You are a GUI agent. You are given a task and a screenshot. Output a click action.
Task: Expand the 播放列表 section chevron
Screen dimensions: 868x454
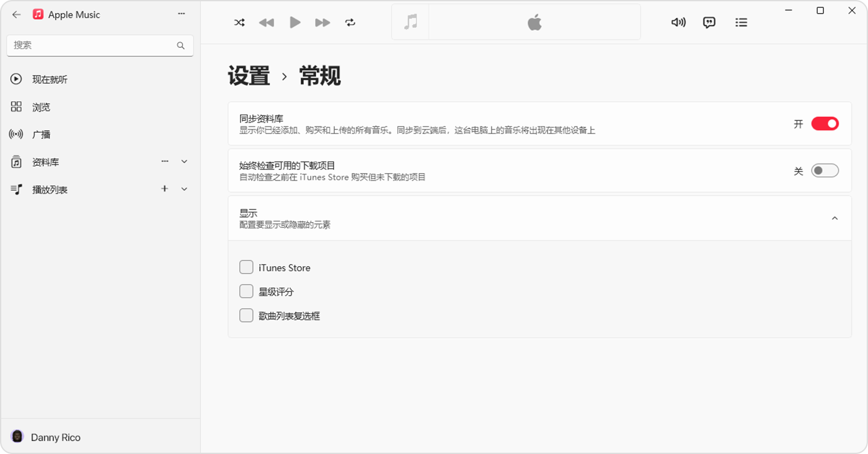[x=184, y=189]
